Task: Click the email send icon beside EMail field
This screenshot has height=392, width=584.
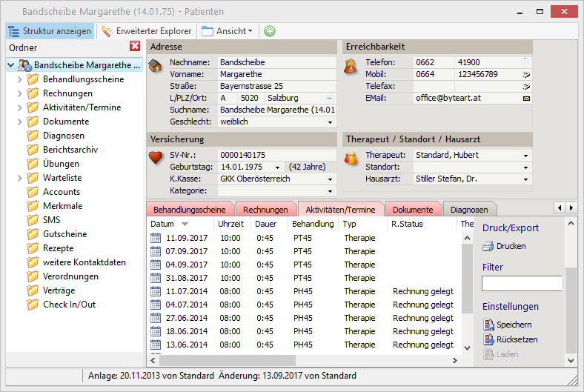Action: point(526,98)
